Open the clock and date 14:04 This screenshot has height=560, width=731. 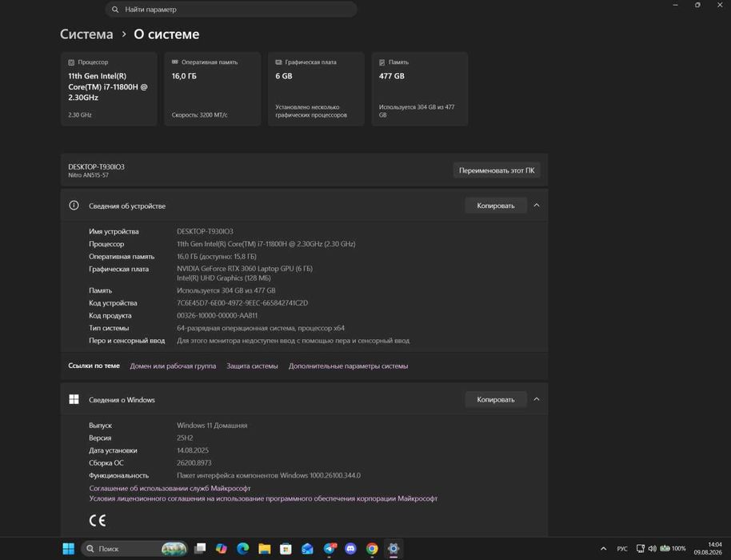coord(708,548)
